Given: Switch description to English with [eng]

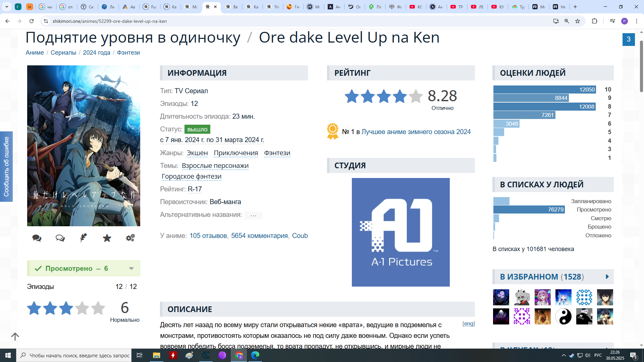Looking at the screenshot, I should tap(469, 323).
